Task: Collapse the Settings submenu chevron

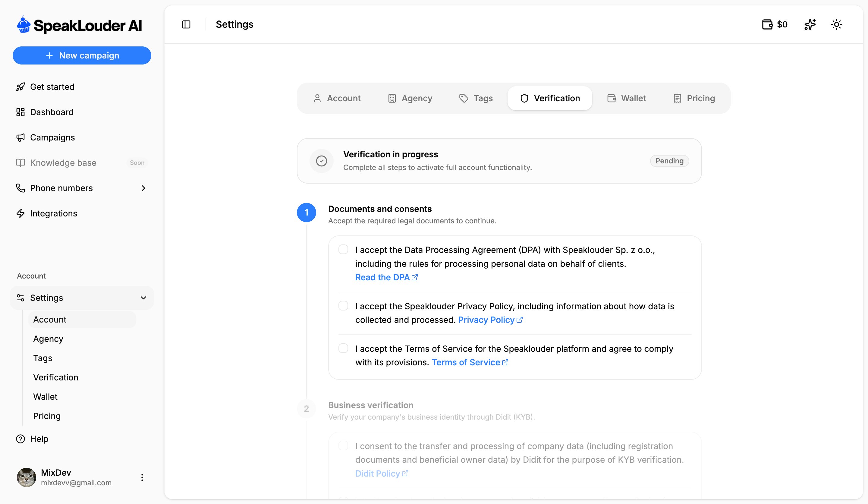Action: 143,298
